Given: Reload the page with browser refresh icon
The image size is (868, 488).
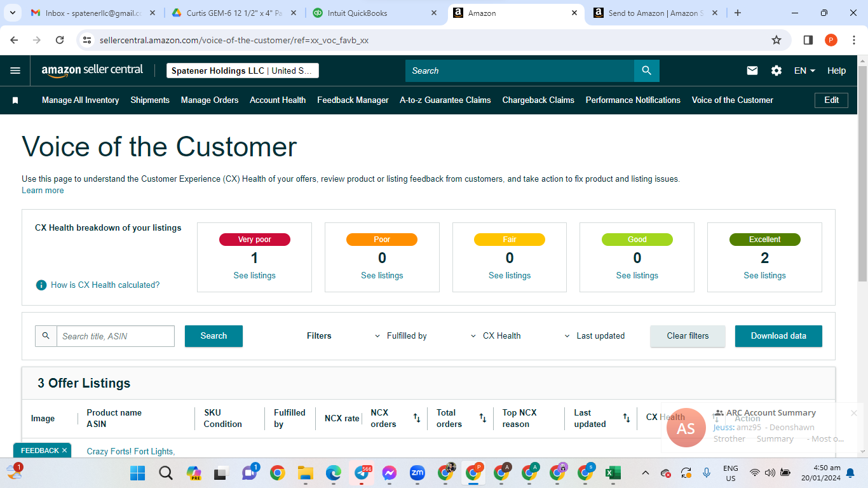Looking at the screenshot, I should tap(60, 40).
